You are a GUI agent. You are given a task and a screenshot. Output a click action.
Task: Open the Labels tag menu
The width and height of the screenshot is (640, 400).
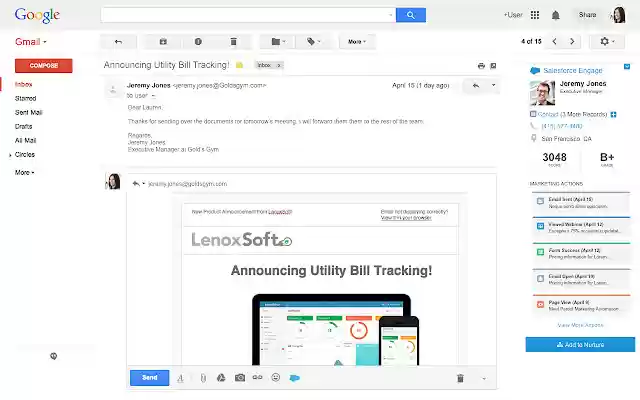pyautogui.click(x=313, y=42)
